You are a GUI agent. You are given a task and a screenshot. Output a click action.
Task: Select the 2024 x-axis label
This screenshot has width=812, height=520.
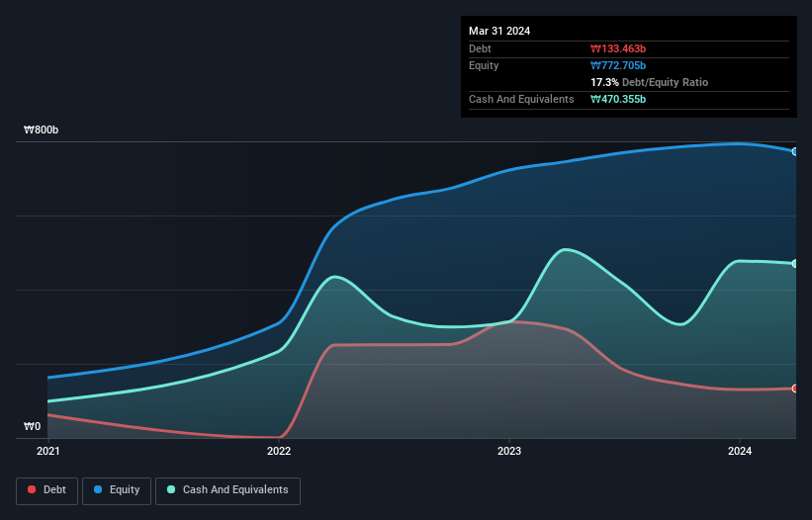pos(740,451)
